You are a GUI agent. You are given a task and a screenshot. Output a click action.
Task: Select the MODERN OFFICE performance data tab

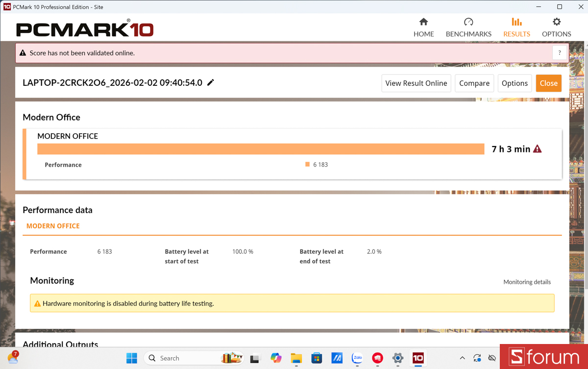53,226
